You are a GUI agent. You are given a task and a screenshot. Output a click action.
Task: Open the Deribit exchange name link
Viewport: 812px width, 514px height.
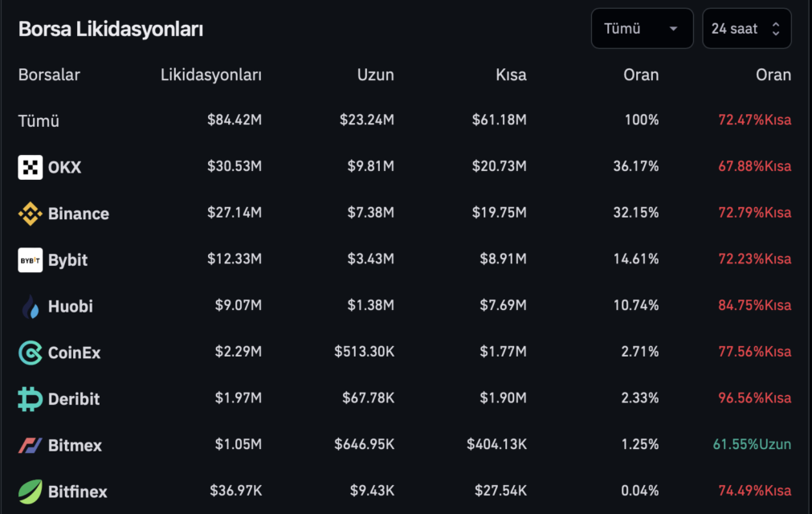tap(74, 399)
